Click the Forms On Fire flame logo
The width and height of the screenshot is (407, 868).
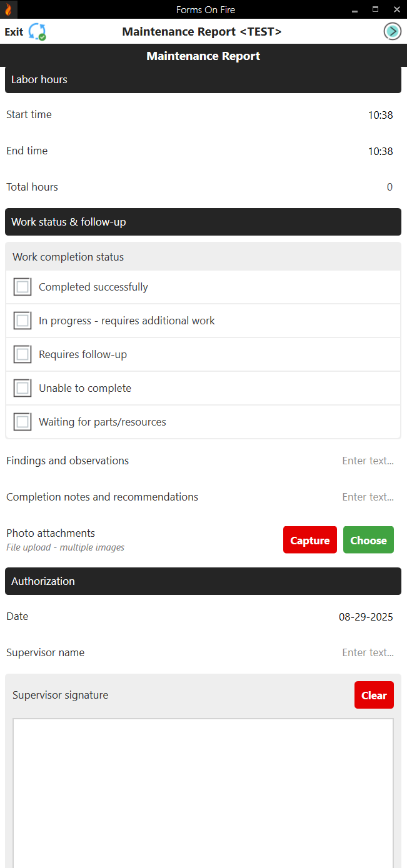click(x=7, y=9)
